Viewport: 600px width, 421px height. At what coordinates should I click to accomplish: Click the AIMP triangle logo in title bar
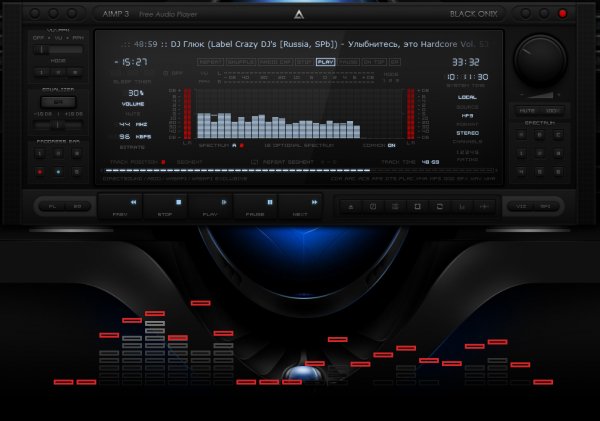[299, 15]
